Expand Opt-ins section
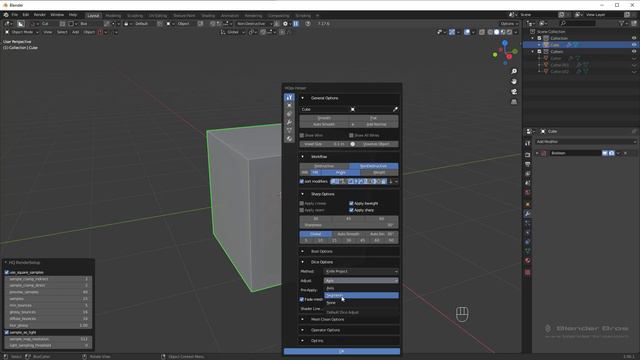The height and width of the screenshot is (360, 640). (x=302, y=340)
